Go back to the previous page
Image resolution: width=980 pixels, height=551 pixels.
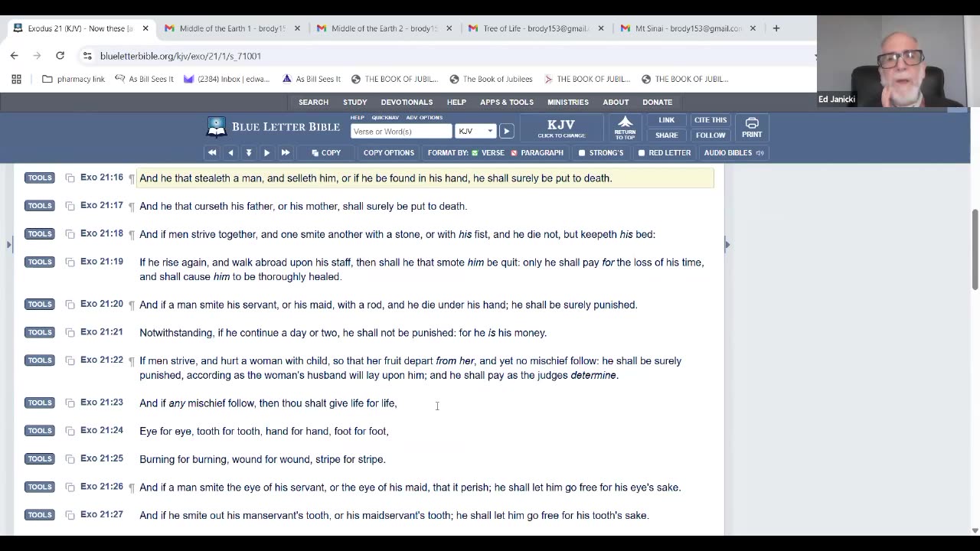coord(14,56)
